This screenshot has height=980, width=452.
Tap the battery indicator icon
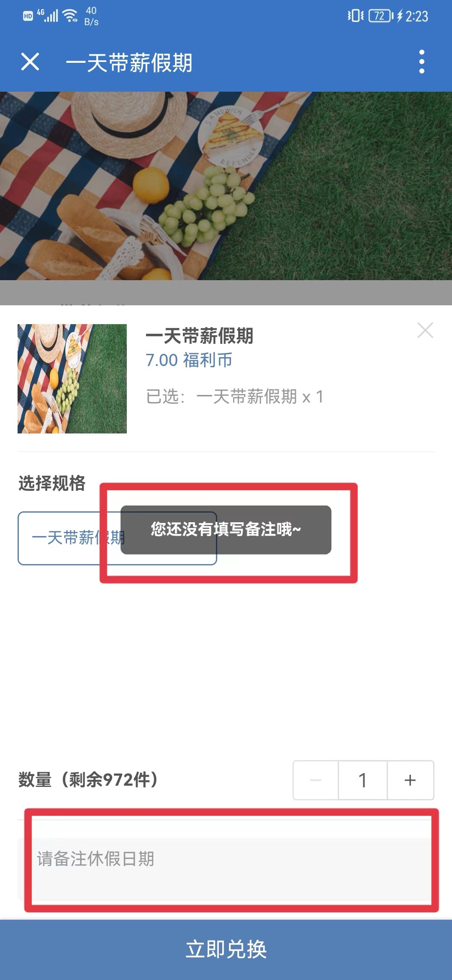(381, 16)
